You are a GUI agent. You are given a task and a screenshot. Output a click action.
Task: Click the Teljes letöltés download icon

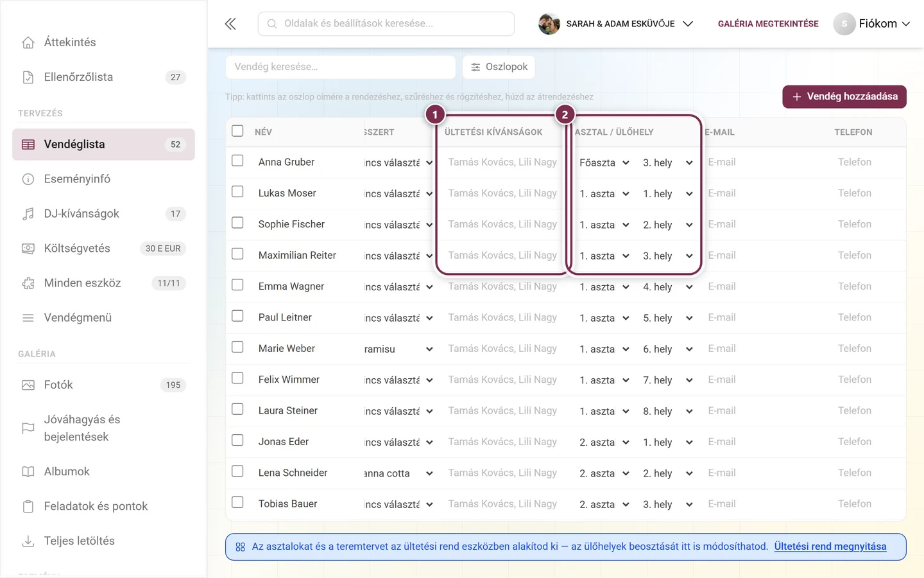tap(28, 541)
